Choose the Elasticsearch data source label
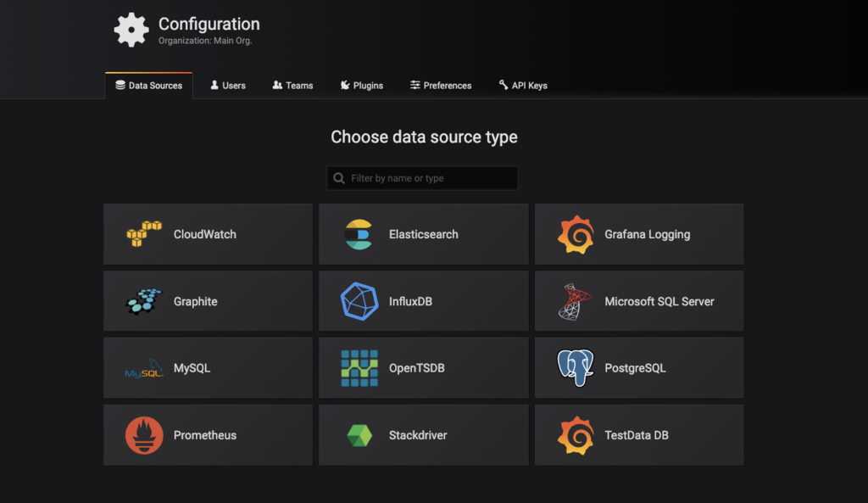The image size is (868, 503). [x=424, y=234]
